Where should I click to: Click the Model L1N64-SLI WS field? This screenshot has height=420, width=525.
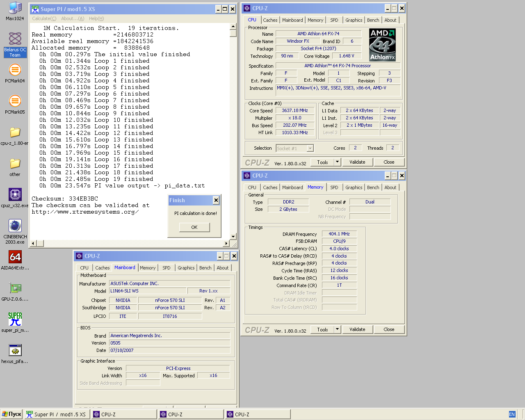coord(148,291)
